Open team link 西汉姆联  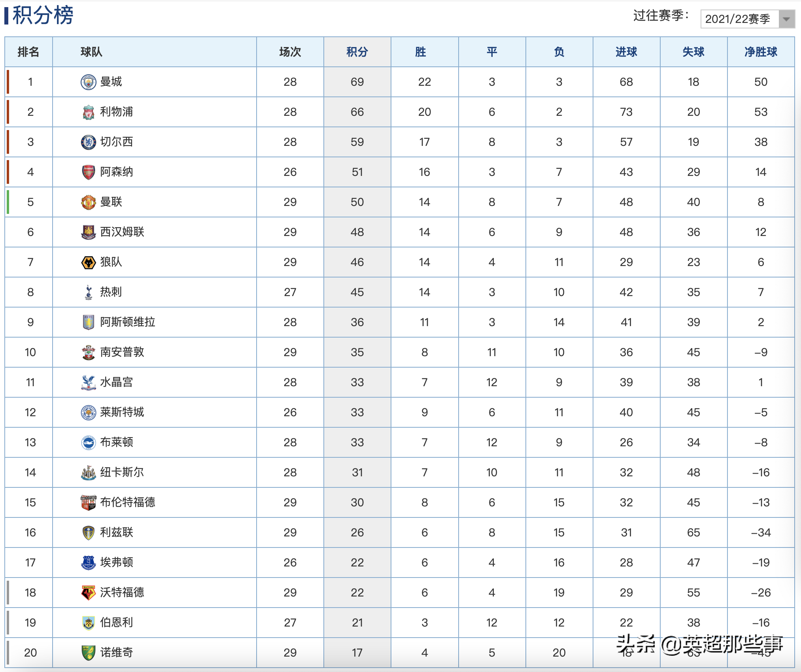point(122,232)
